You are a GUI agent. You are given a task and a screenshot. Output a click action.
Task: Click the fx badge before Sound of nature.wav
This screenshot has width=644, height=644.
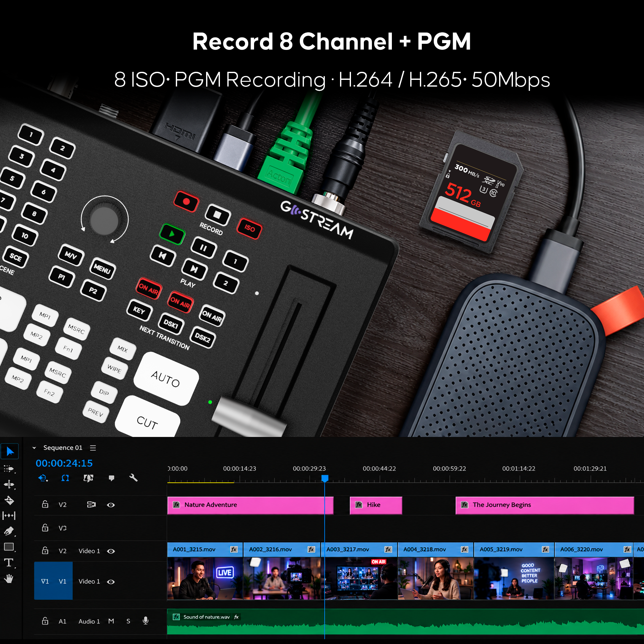pyautogui.click(x=176, y=617)
